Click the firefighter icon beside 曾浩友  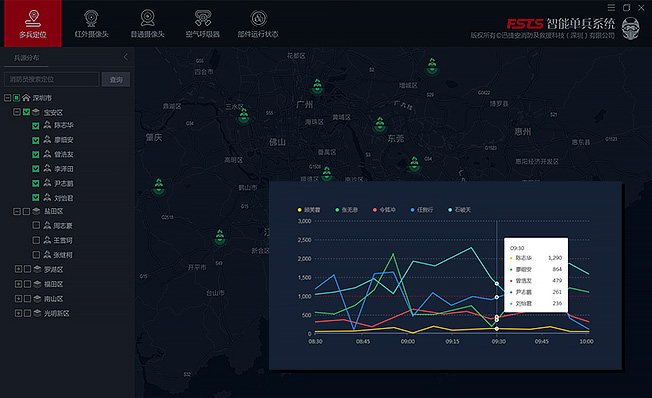(47, 154)
